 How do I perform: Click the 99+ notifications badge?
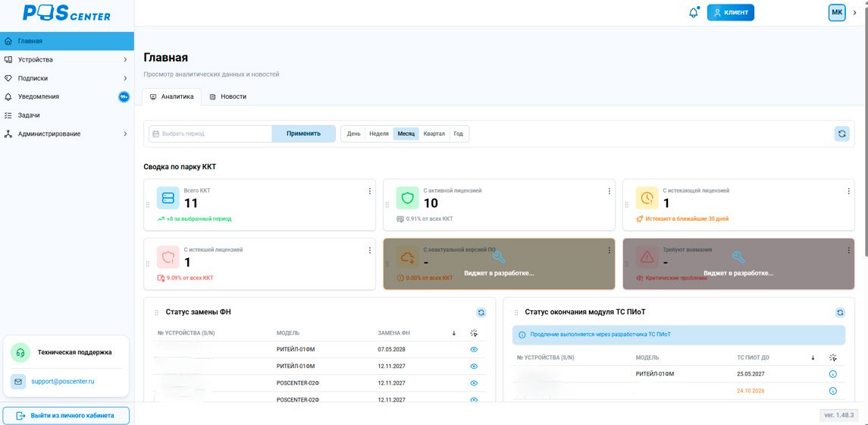pos(124,97)
